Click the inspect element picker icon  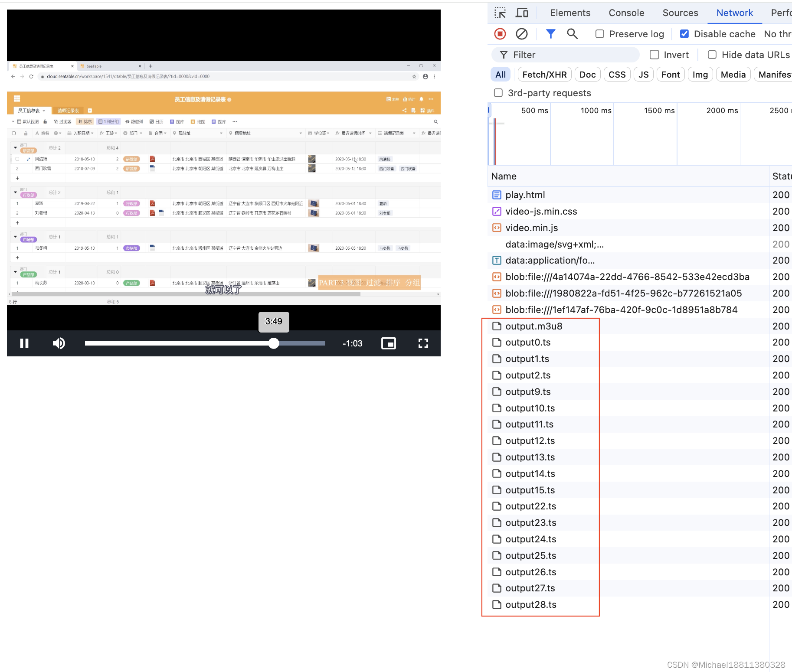tap(500, 13)
